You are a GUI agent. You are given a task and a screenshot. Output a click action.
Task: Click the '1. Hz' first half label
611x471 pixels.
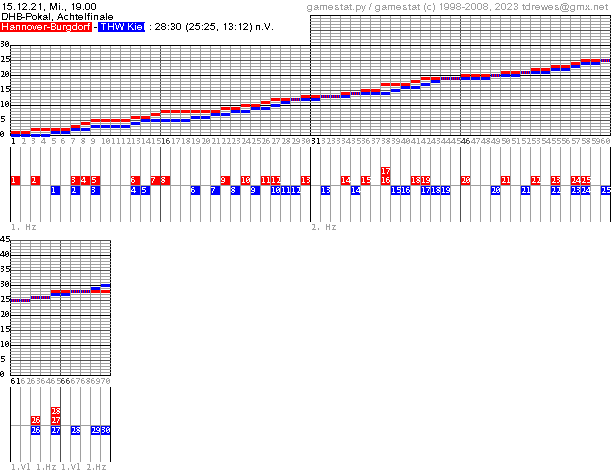pos(21,227)
